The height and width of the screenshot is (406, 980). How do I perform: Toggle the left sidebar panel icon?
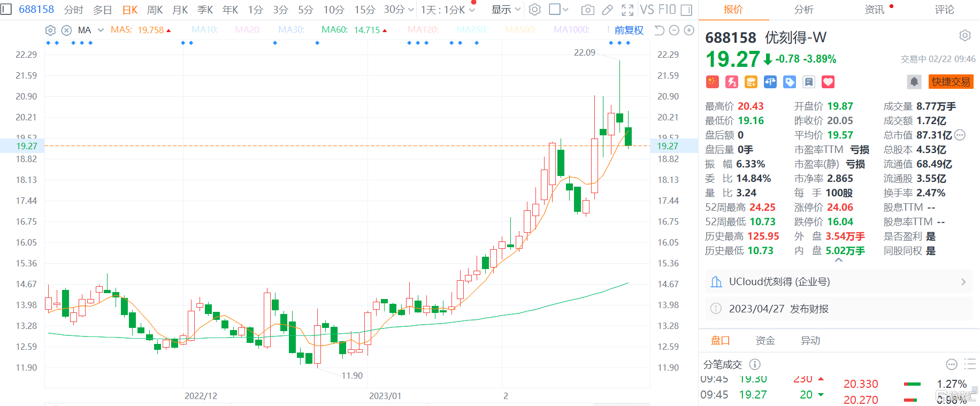click(6, 9)
